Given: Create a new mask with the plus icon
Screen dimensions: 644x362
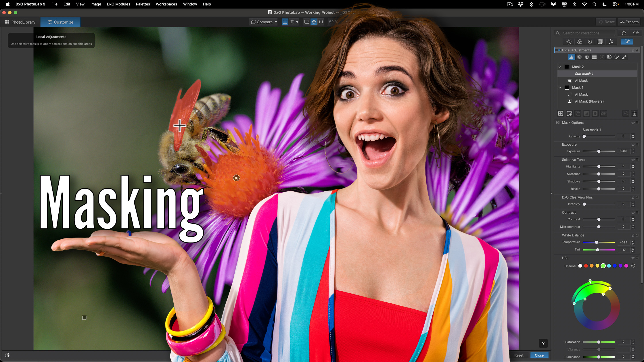Looking at the screenshot, I should 561,113.
